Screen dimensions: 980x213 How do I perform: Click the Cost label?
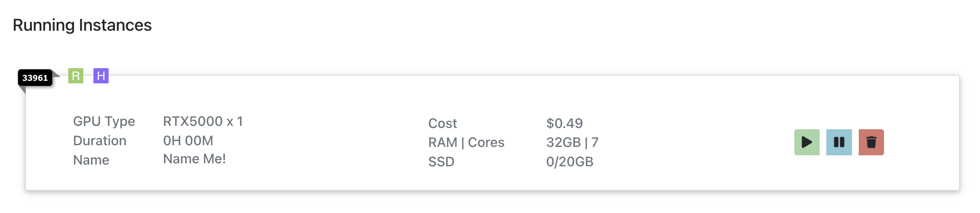(442, 123)
